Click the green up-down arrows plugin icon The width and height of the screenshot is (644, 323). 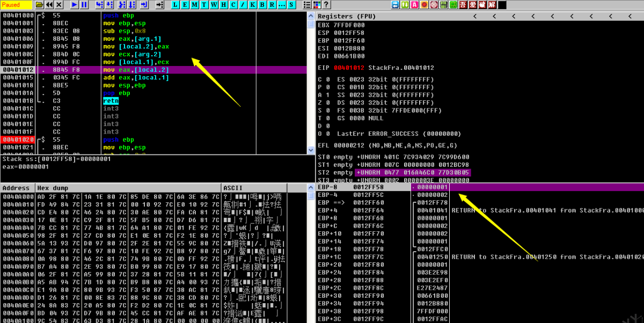405,5
